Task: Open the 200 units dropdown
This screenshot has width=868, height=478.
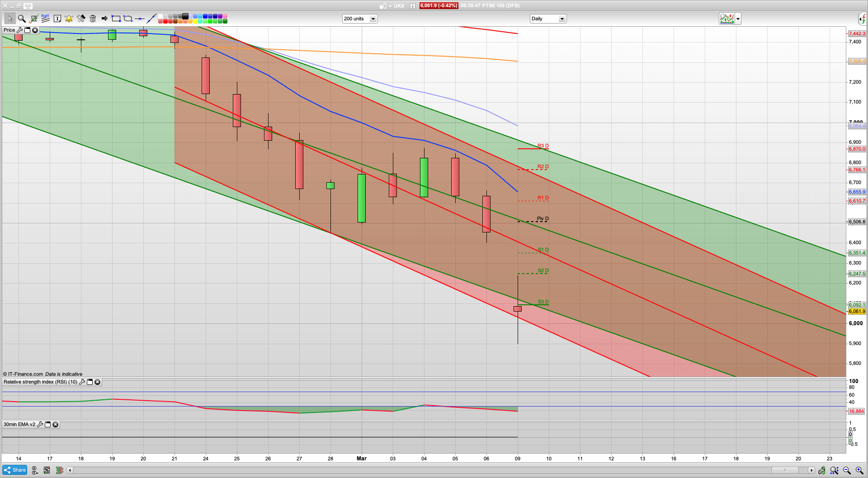Action: click(373, 19)
